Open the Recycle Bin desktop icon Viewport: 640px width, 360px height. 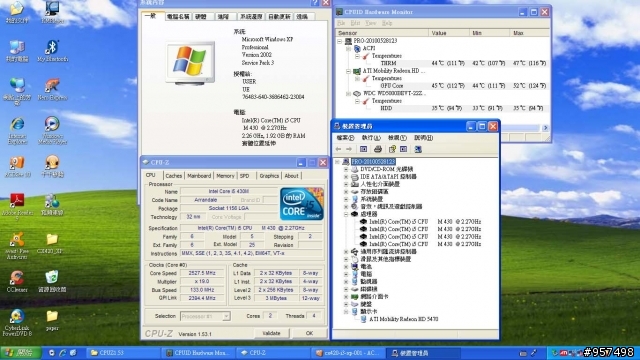click(52, 281)
